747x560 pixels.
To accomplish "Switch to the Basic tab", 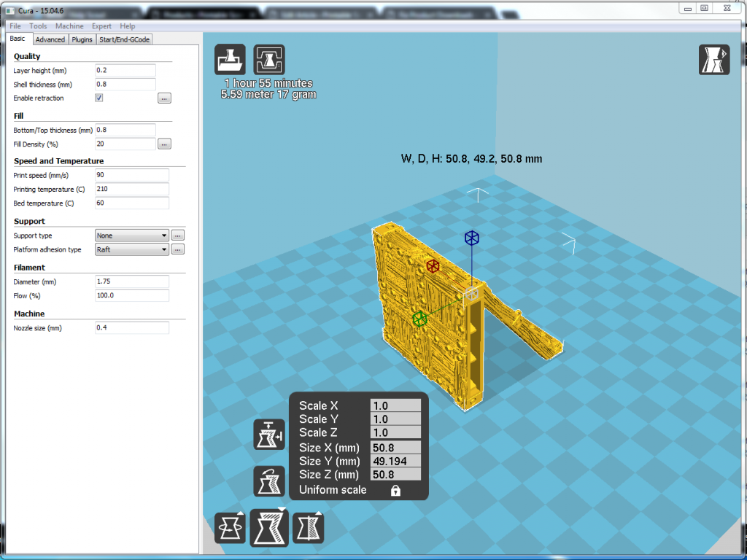I will pyautogui.click(x=18, y=39).
